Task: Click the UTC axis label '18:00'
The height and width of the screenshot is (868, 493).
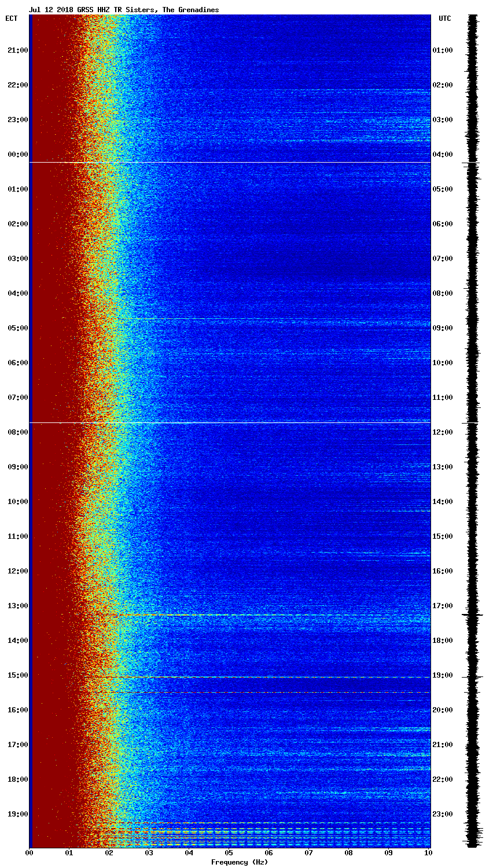Action: point(443,641)
